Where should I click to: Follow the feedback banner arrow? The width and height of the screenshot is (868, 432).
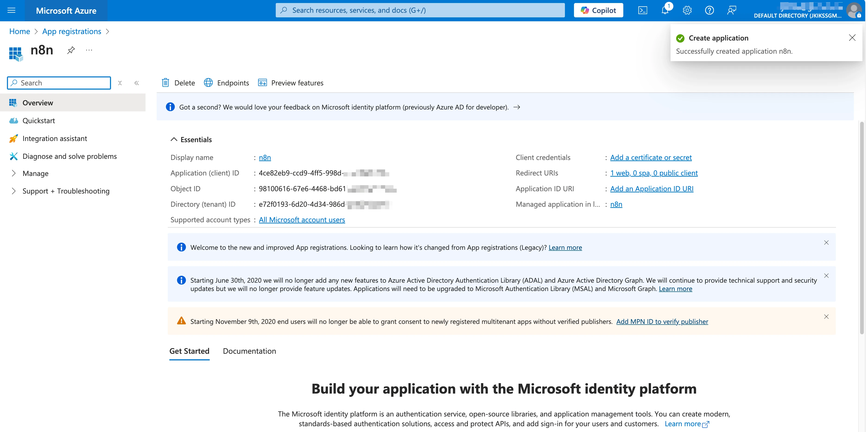517,107
